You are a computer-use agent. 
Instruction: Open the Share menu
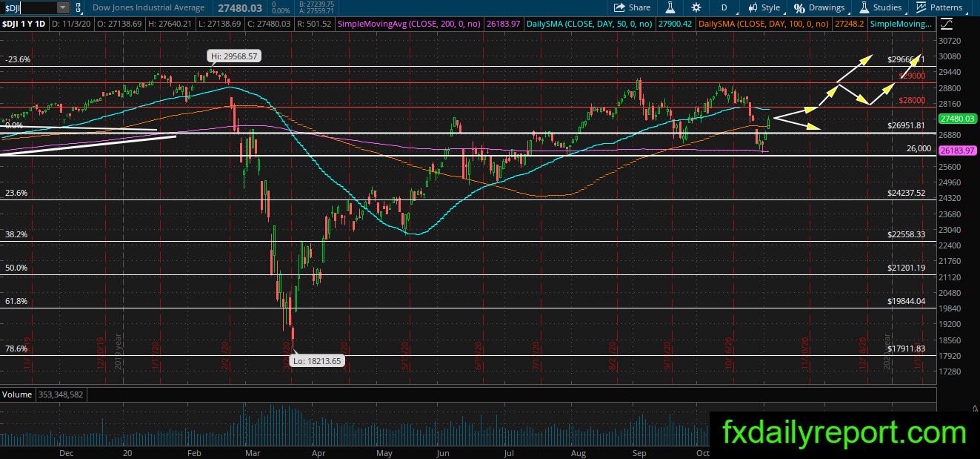pos(632,7)
